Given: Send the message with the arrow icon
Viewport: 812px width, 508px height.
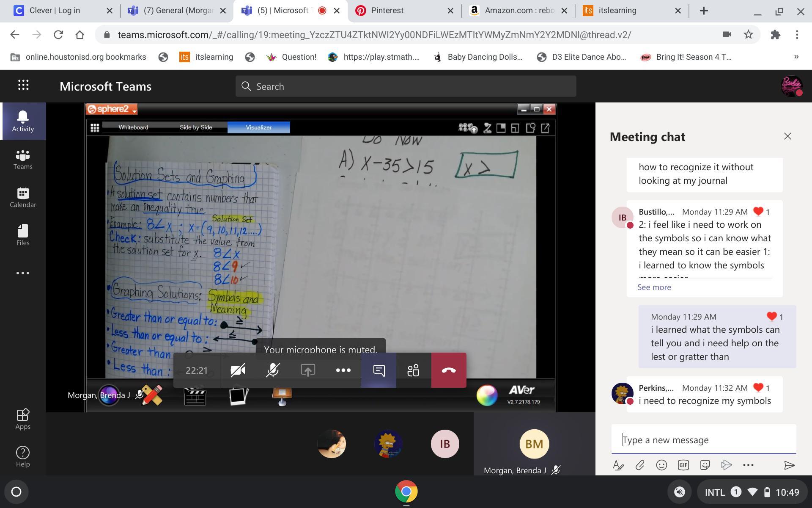Looking at the screenshot, I should [789, 465].
